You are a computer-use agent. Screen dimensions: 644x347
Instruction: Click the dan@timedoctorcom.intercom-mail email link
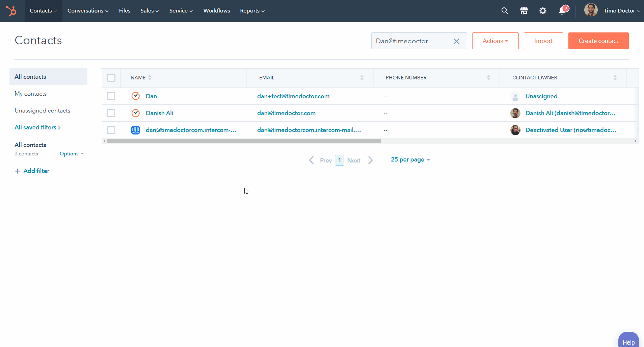pos(309,130)
